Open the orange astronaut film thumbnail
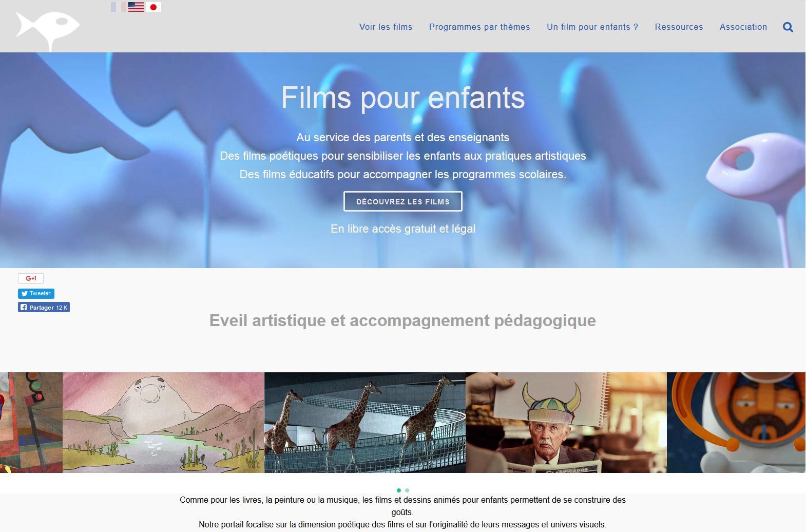The height and width of the screenshot is (532, 806). (x=736, y=423)
